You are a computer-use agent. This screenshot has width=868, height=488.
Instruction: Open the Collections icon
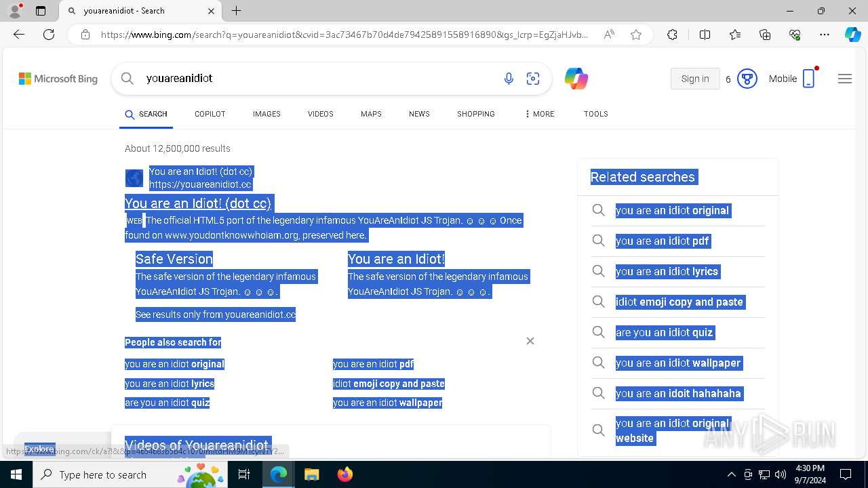coord(765,35)
